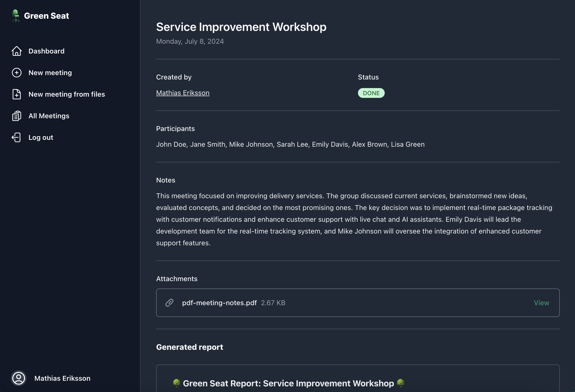Click the file-plus icon for New meeting from files
The width and height of the screenshot is (575, 392).
[x=17, y=94]
